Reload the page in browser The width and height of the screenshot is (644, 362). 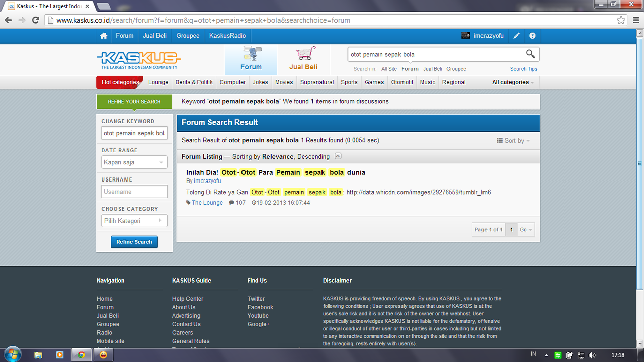[35, 20]
